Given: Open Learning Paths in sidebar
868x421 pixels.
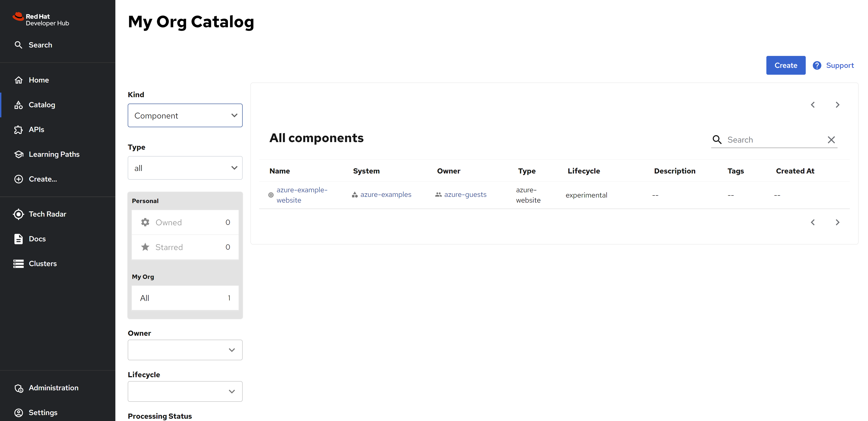Looking at the screenshot, I should coord(54,154).
